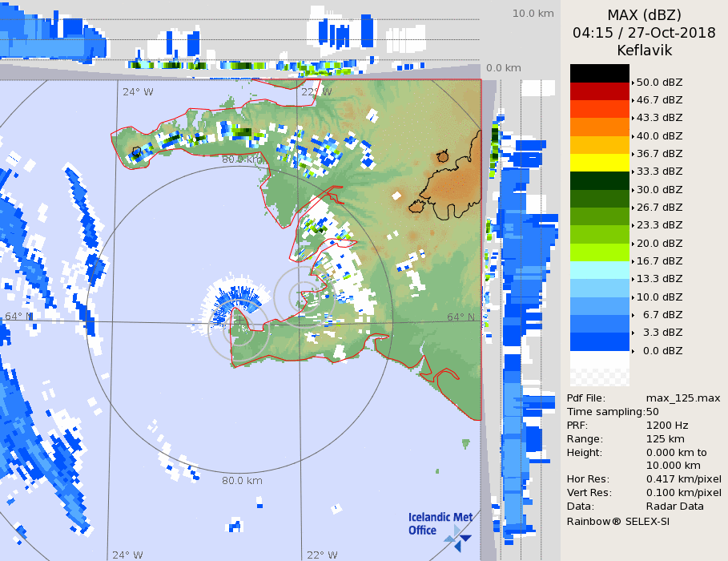Pick the yellow 33.3 dBZ legend color
The image size is (728, 561).
tap(599, 163)
